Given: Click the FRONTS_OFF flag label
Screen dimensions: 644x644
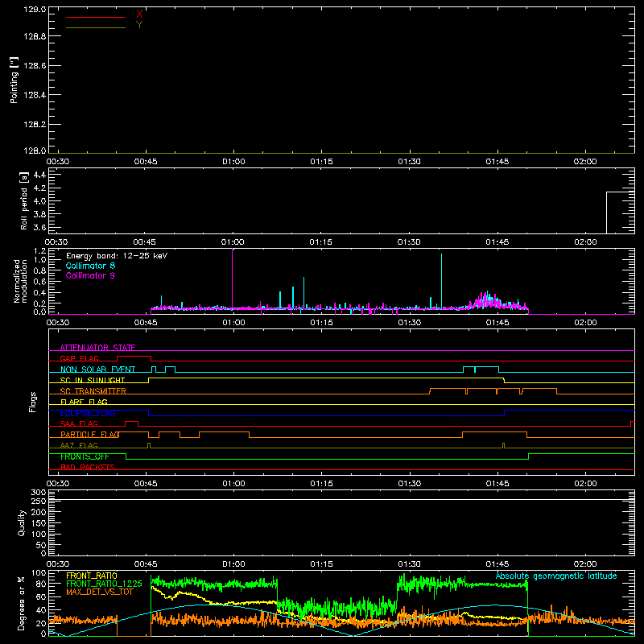Looking at the screenshot, I should pos(85,456).
